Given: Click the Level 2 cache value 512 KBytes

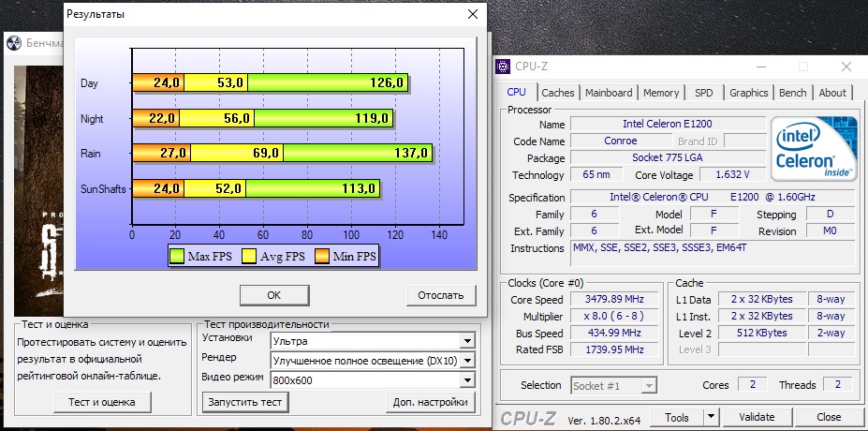Looking at the screenshot, I should [x=761, y=333].
